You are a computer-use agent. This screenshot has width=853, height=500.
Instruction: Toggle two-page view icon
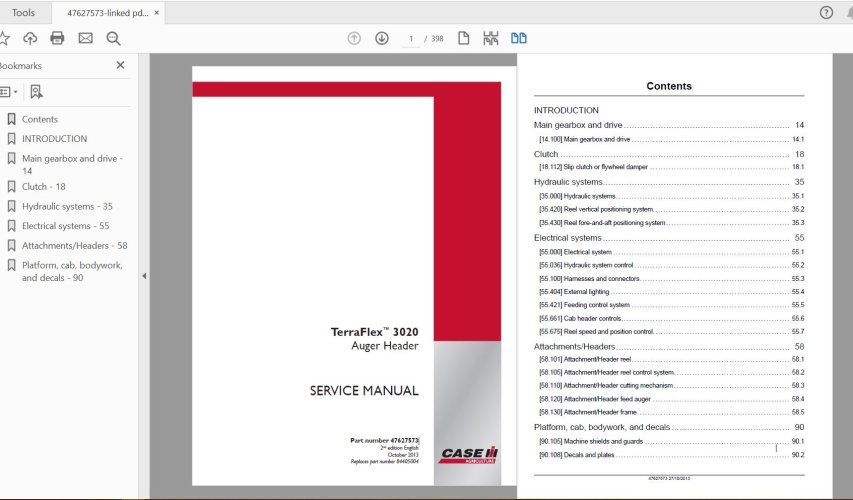point(519,38)
